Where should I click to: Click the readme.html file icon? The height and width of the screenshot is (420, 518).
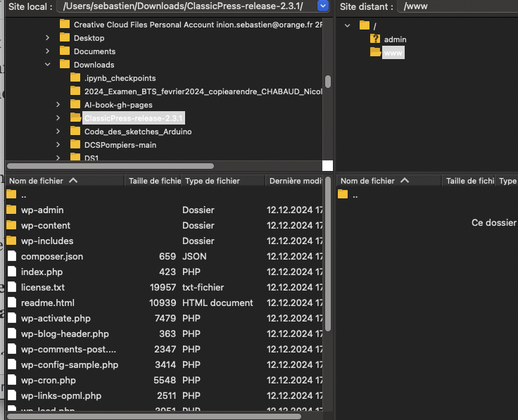pyautogui.click(x=11, y=303)
